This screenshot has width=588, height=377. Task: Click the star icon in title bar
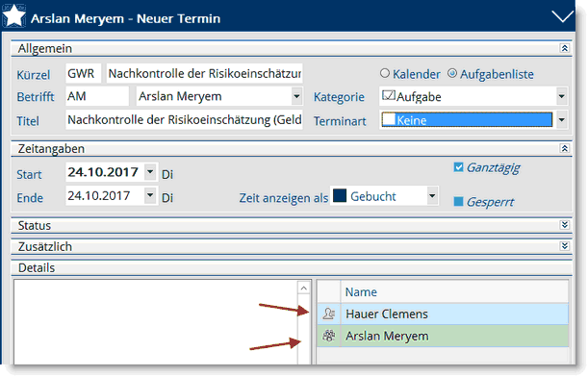(14, 15)
